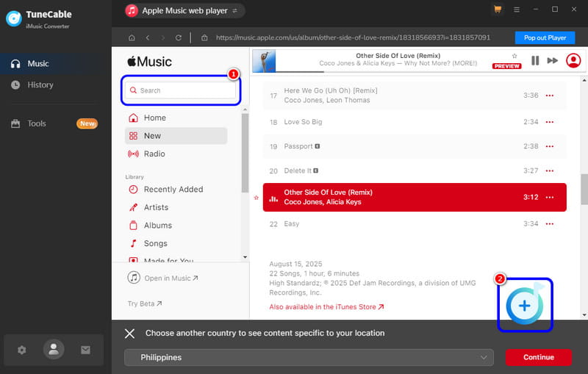Click the lock icon beside the URL

(204, 37)
